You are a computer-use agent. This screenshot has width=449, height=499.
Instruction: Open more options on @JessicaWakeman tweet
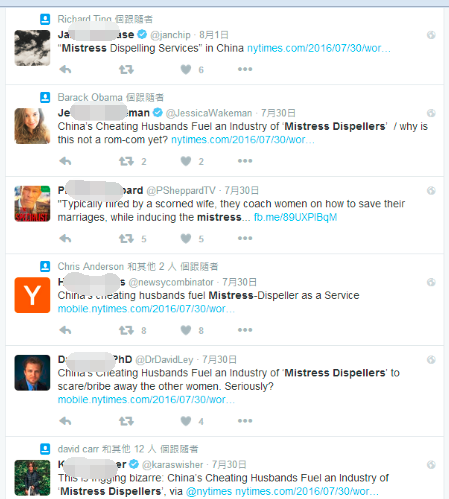(x=245, y=161)
